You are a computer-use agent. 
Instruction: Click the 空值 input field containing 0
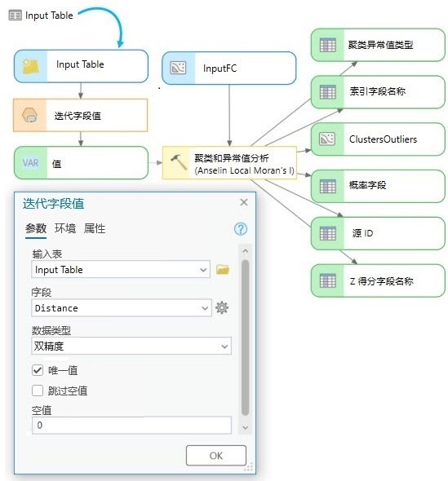(131, 426)
